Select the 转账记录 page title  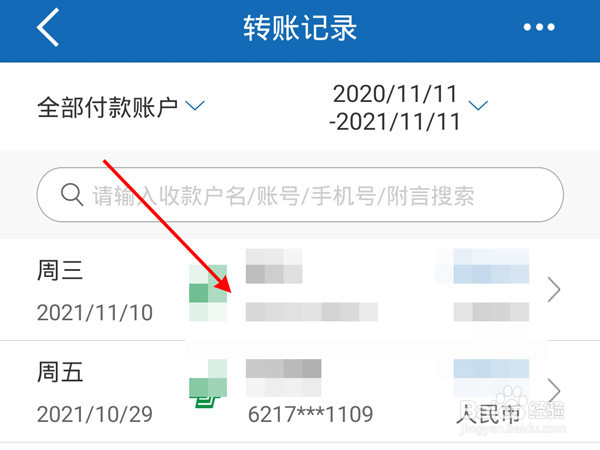300,28
